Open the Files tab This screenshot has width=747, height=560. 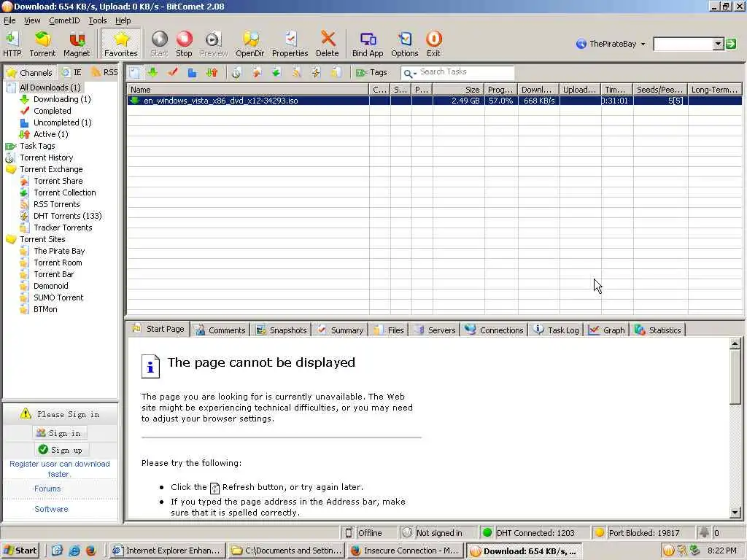pos(388,330)
